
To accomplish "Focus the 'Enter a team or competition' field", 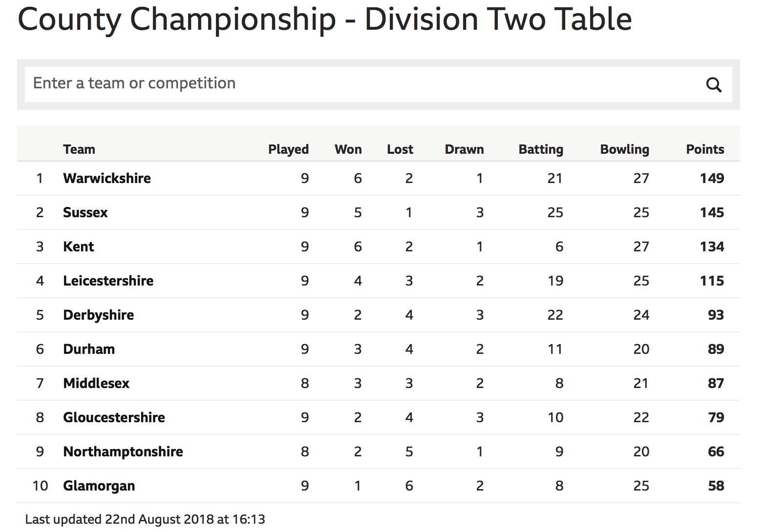I will coord(361,84).
